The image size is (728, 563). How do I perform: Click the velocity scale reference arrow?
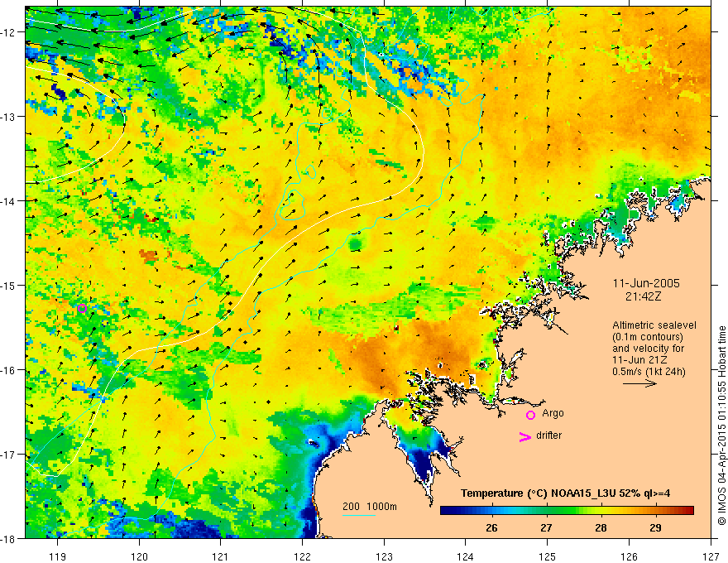639,383
